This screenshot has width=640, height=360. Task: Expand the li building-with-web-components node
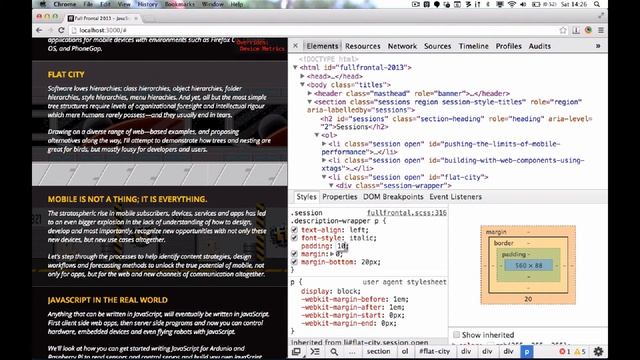pyautogui.click(x=324, y=160)
